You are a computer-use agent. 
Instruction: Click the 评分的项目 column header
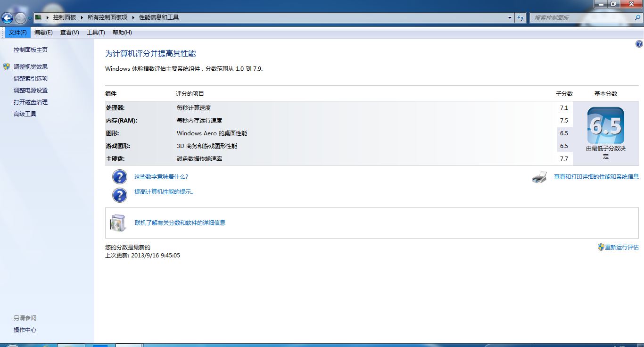(x=190, y=93)
